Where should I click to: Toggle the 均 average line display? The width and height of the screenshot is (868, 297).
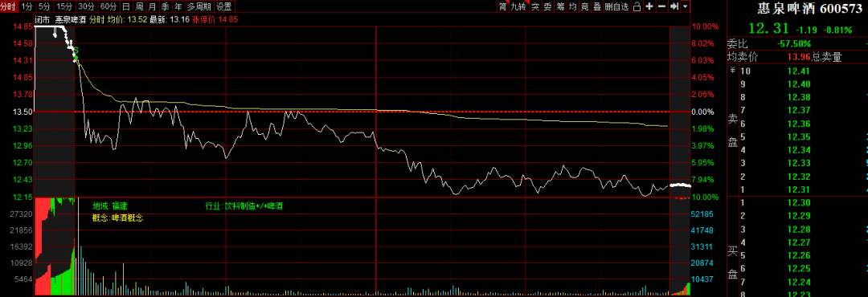pos(572,6)
